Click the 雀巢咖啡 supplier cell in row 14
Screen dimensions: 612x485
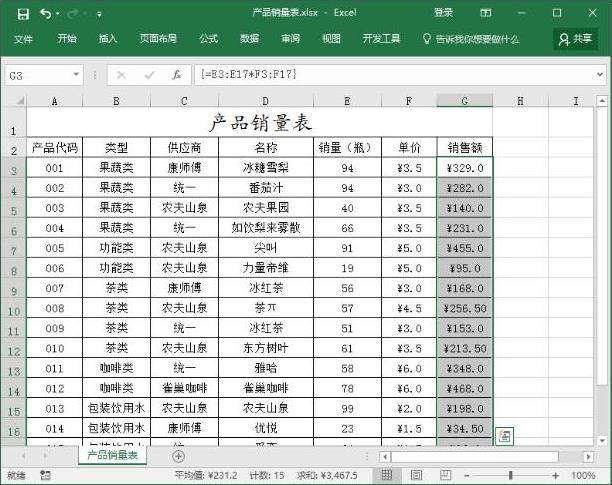coord(184,388)
